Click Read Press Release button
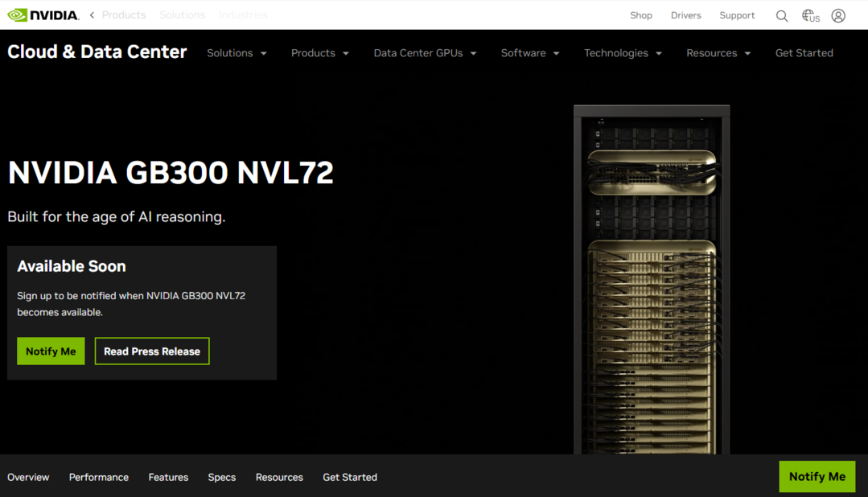Screen dimensions: 868x497 pyautogui.click(x=152, y=351)
